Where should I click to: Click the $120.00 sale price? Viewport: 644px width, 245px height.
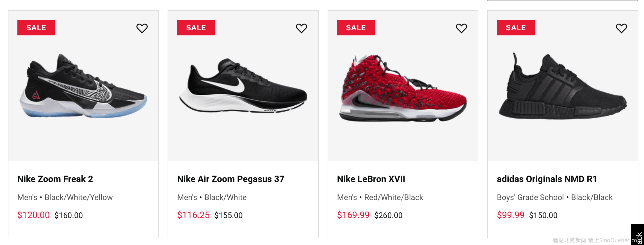33,215
